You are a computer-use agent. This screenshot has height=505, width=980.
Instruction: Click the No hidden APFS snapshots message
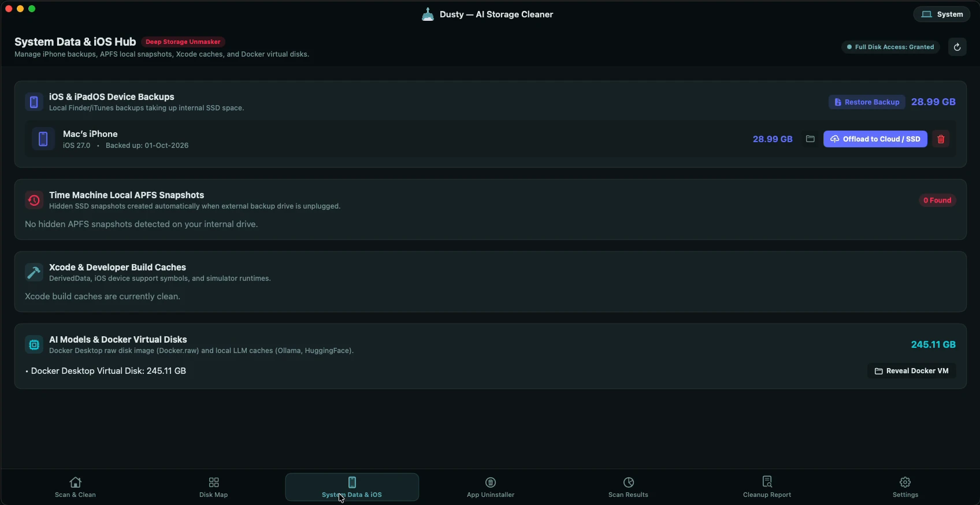142,224
